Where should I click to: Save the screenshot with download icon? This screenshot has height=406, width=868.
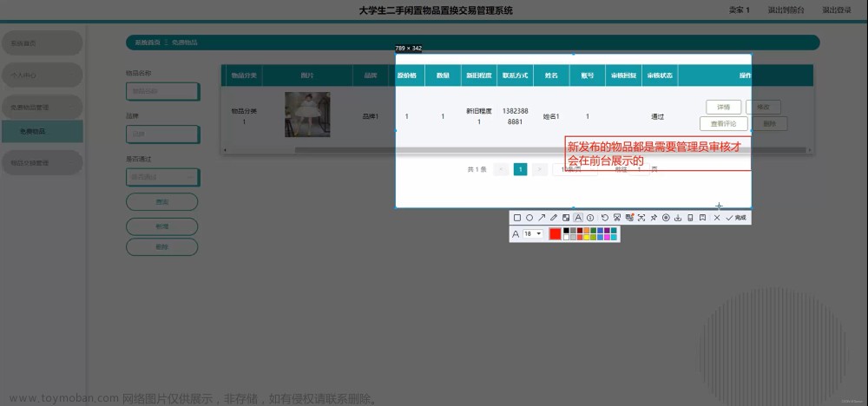[678, 218]
